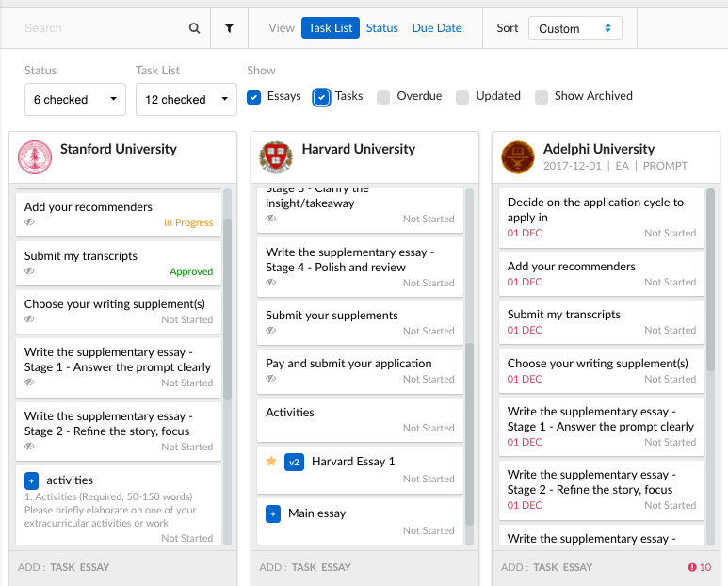Image resolution: width=728 pixels, height=586 pixels.
Task: Click the v2 version badge on Harvard Essay 1
Action: click(295, 462)
